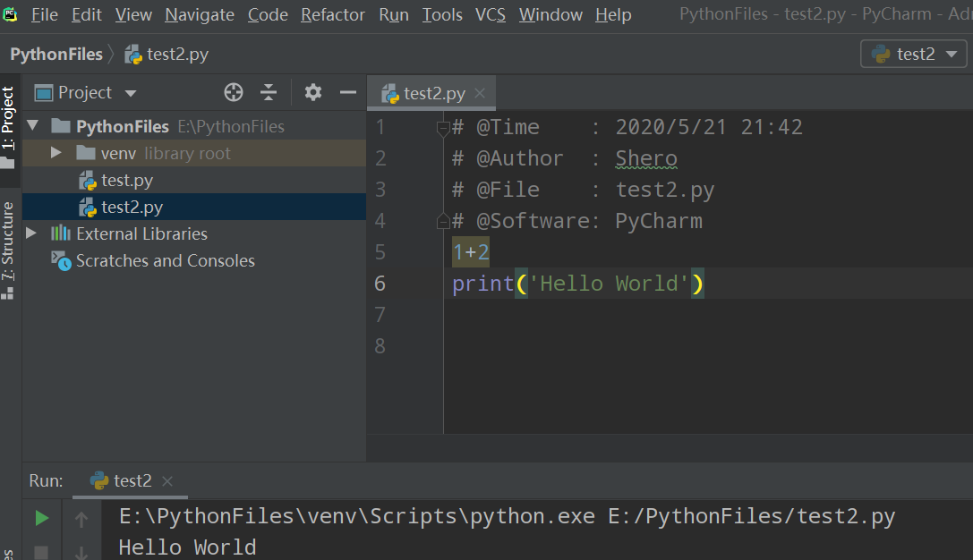Open the Edit menu
Screen dimensions: 973x560
(x=86, y=14)
